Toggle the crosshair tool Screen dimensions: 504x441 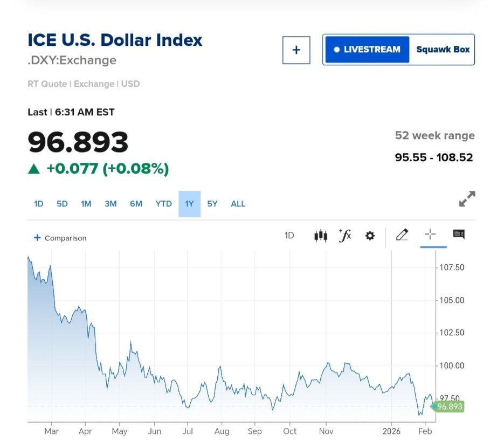pyautogui.click(x=430, y=234)
